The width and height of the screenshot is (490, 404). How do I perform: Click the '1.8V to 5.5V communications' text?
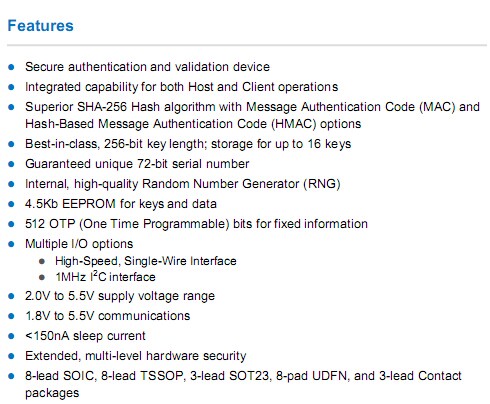pos(107,316)
